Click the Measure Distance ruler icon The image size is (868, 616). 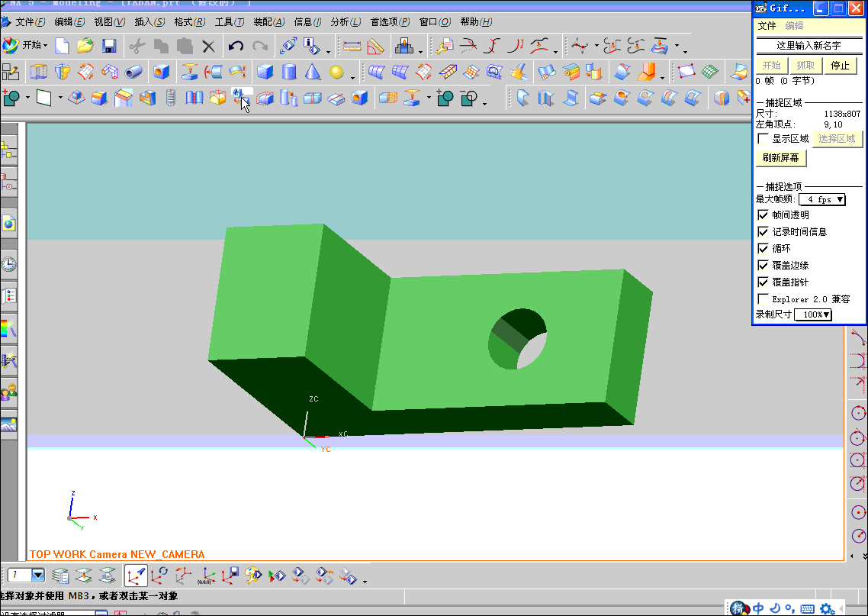(352, 46)
